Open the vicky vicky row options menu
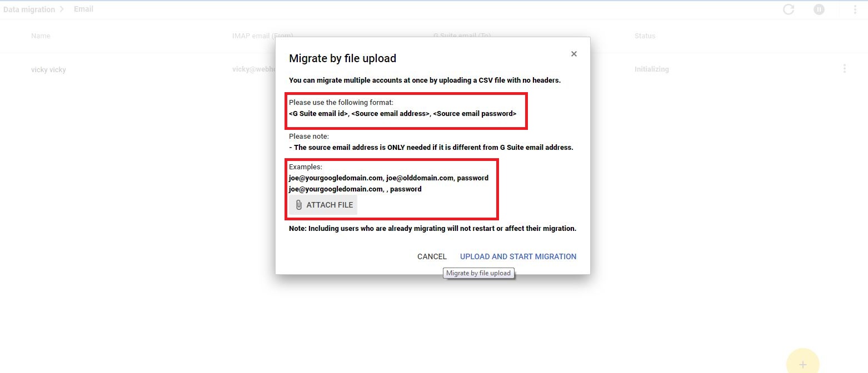Viewport: 868px width, 373px height. click(x=845, y=69)
